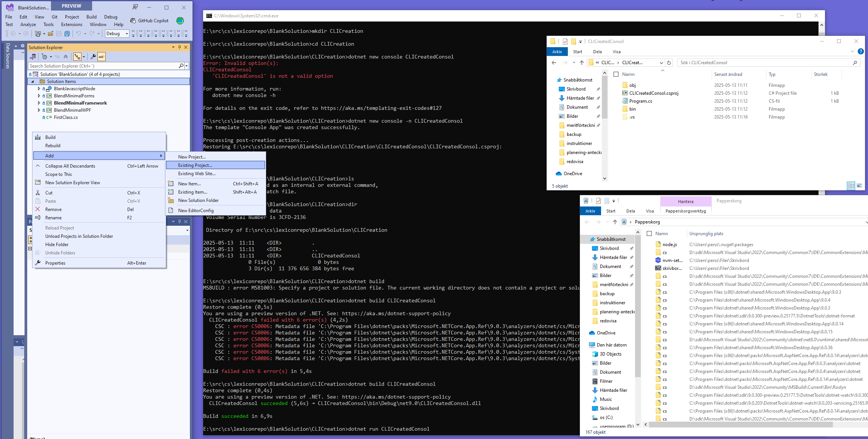
Task: Click the Save All toolbar icon
Action: tap(67, 34)
